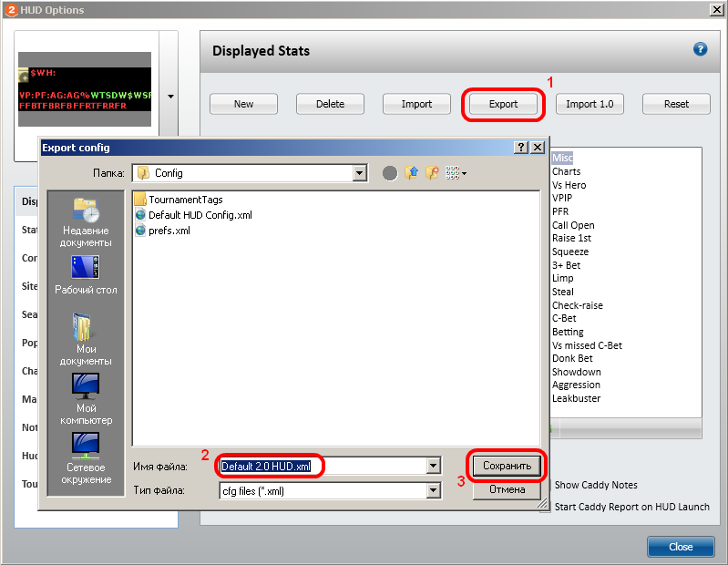728x565 pixels.
Task: Expand the Папка Config folder dropdown
Action: tap(359, 173)
